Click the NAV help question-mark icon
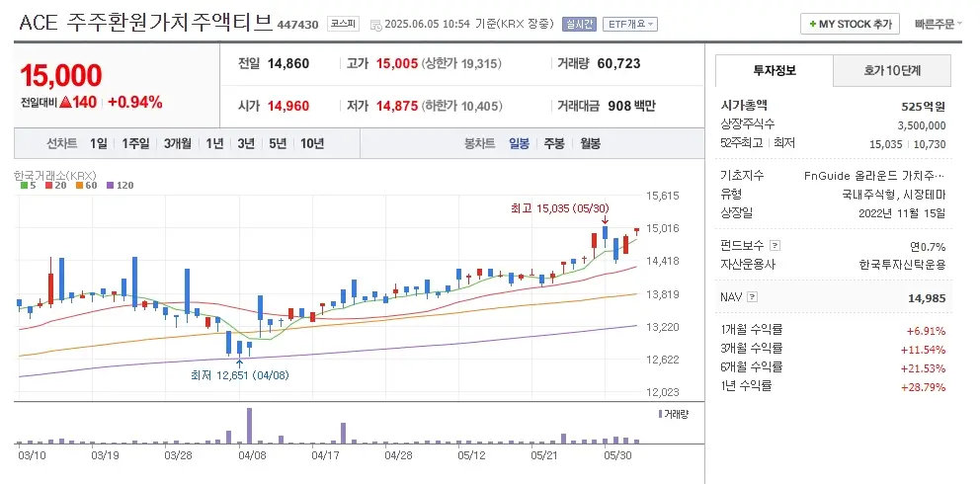The width and height of the screenshot is (980, 484). pos(753,296)
